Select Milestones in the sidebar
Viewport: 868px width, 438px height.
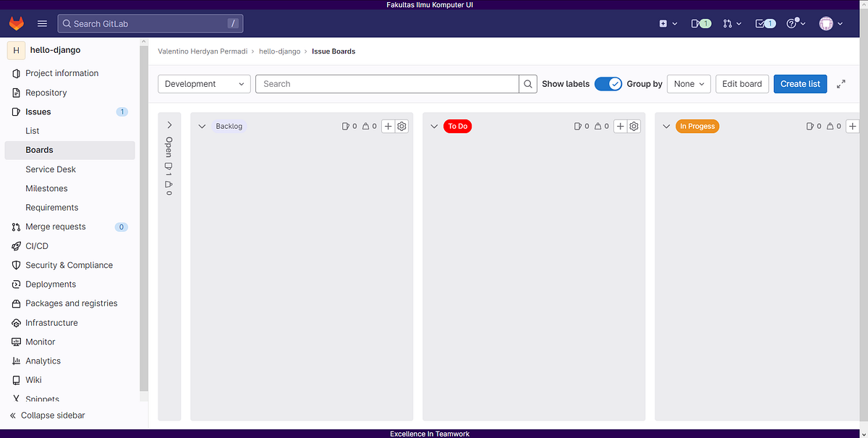(46, 188)
